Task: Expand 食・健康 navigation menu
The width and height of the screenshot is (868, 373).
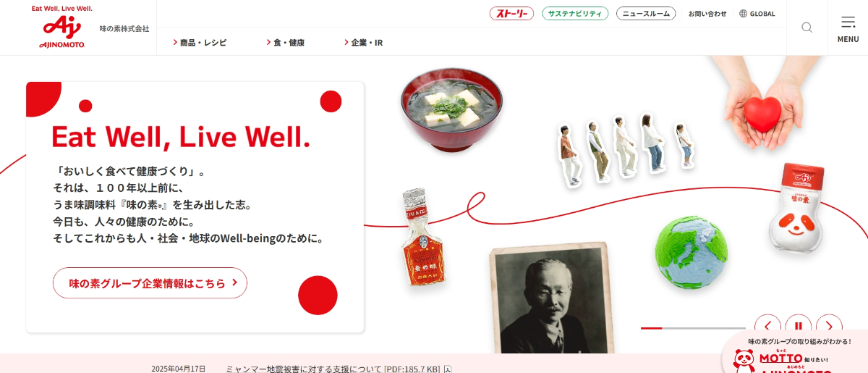Action: coord(285,42)
